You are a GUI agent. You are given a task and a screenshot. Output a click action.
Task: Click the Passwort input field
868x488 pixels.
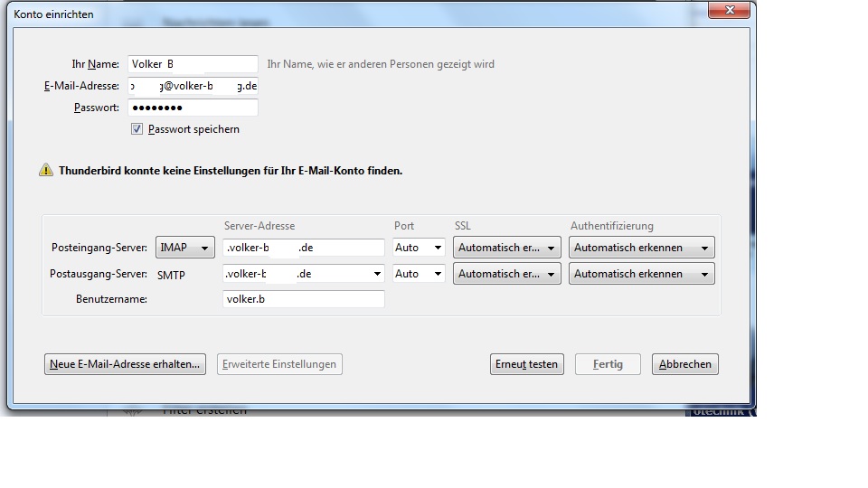click(x=193, y=108)
